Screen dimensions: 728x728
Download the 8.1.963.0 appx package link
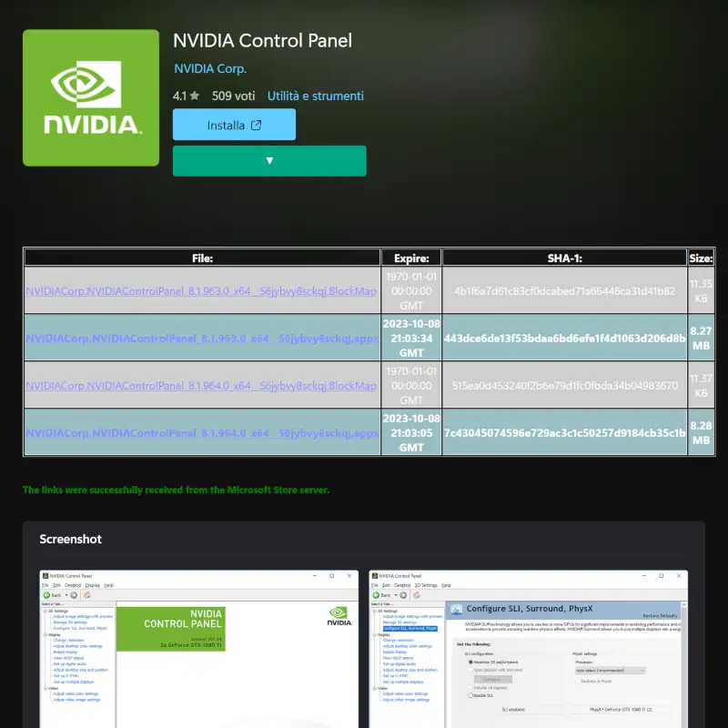click(201, 339)
